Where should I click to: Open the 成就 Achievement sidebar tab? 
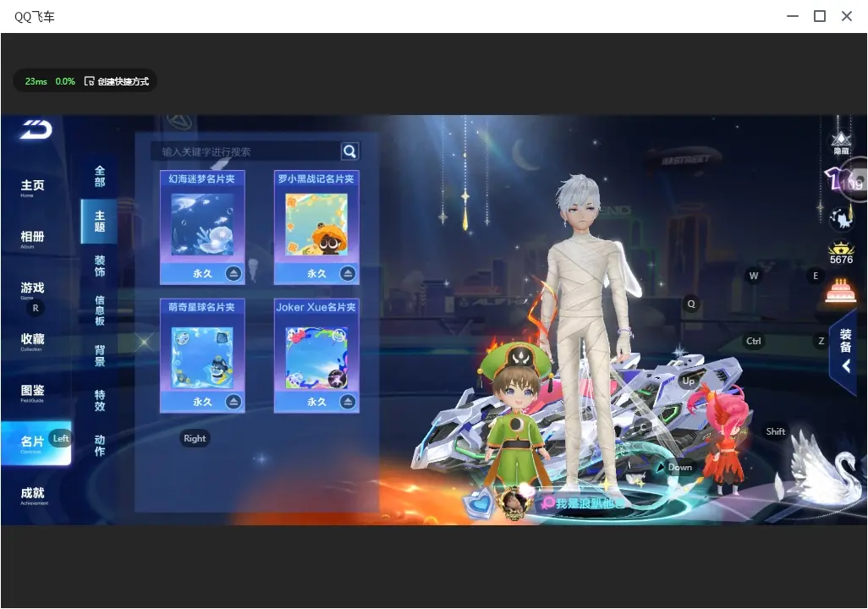[33, 496]
